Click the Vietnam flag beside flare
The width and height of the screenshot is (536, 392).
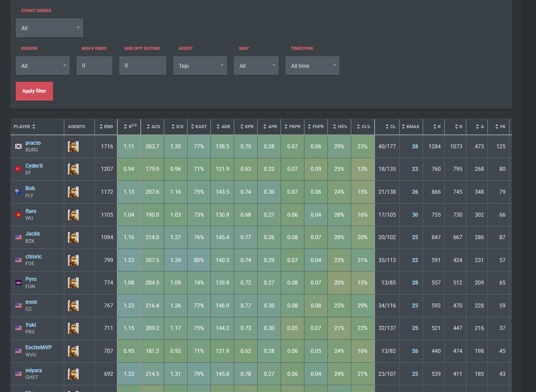[x=18, y=214]
